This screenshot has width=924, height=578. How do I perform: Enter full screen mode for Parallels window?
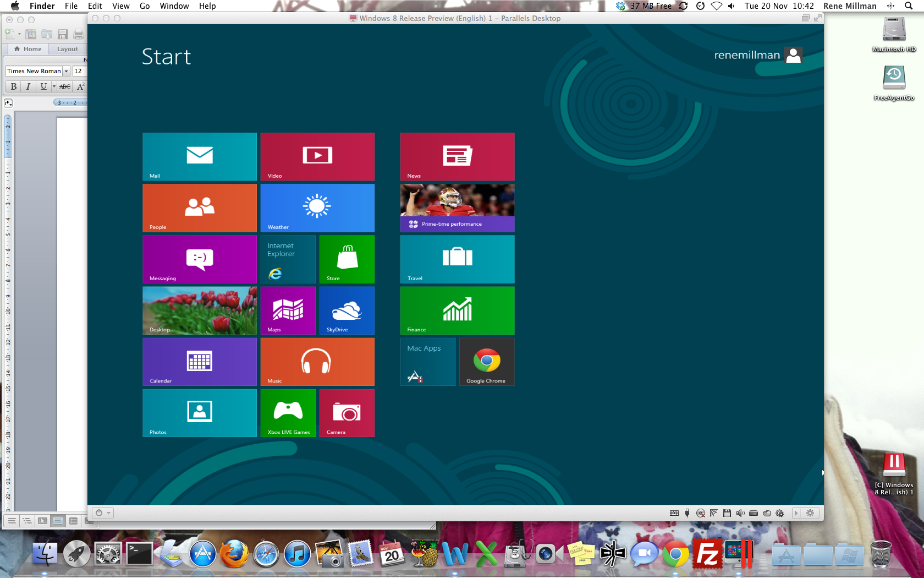[818, 18]
